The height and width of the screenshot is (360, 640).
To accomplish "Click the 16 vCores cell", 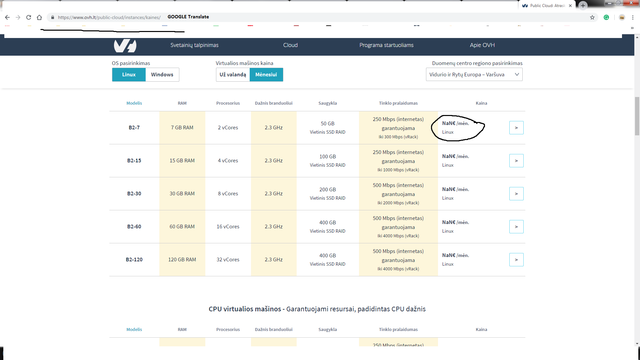I will pyautogui.click(x=228, y=227).
